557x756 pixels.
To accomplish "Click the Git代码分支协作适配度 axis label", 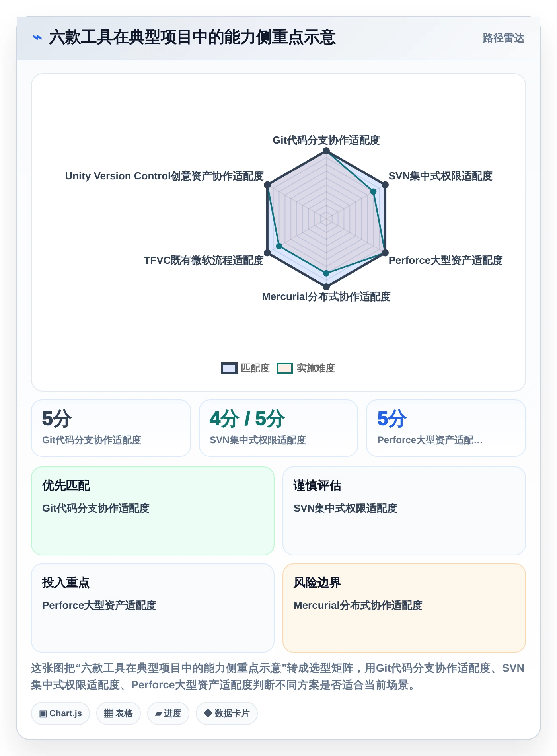I will point(326,140).
